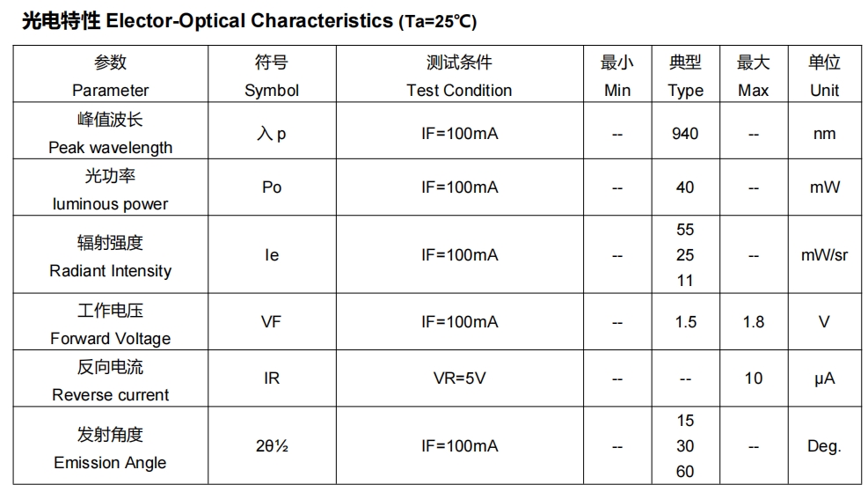Select the Symbol column header
Viewport: 868px width, 492px height.
(272, 74)
